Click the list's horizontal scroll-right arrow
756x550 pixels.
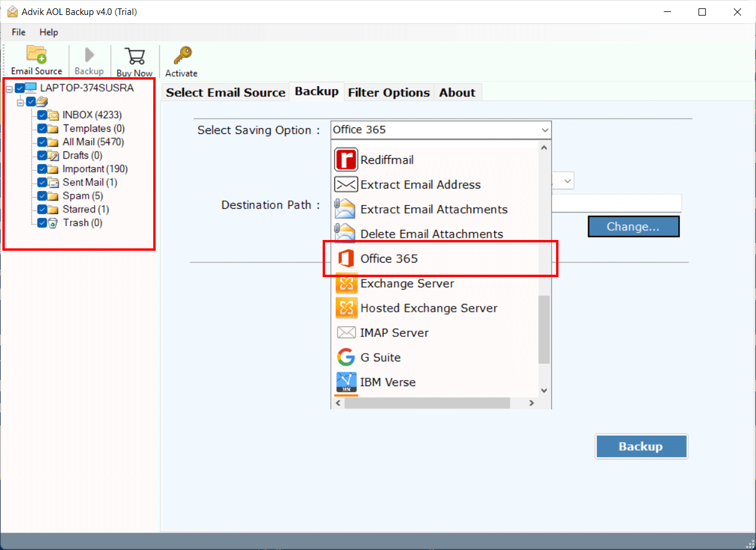(531, 403)
